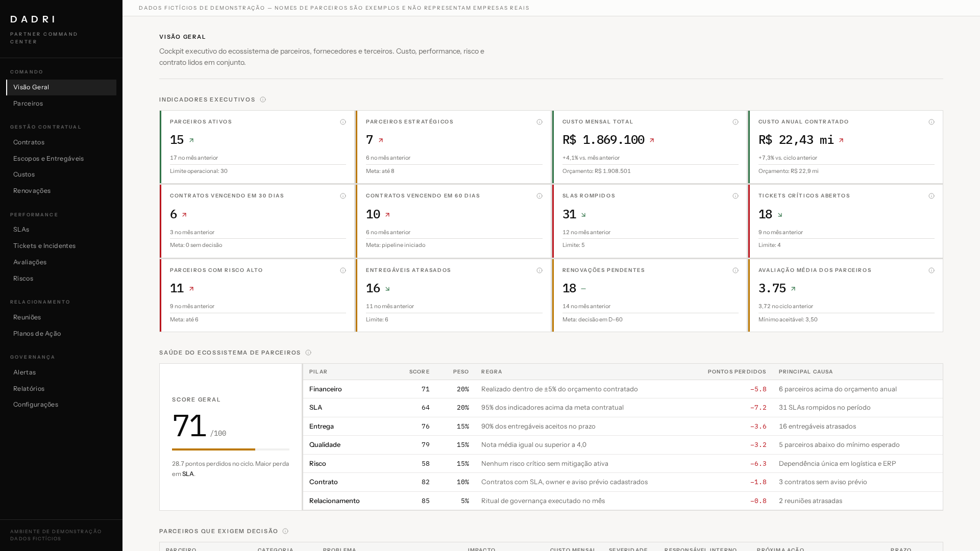Click info icon beside Indicadores Executivos heading
Image resolution: width=980 pixels, height=551 pixels.
[263, 99]
